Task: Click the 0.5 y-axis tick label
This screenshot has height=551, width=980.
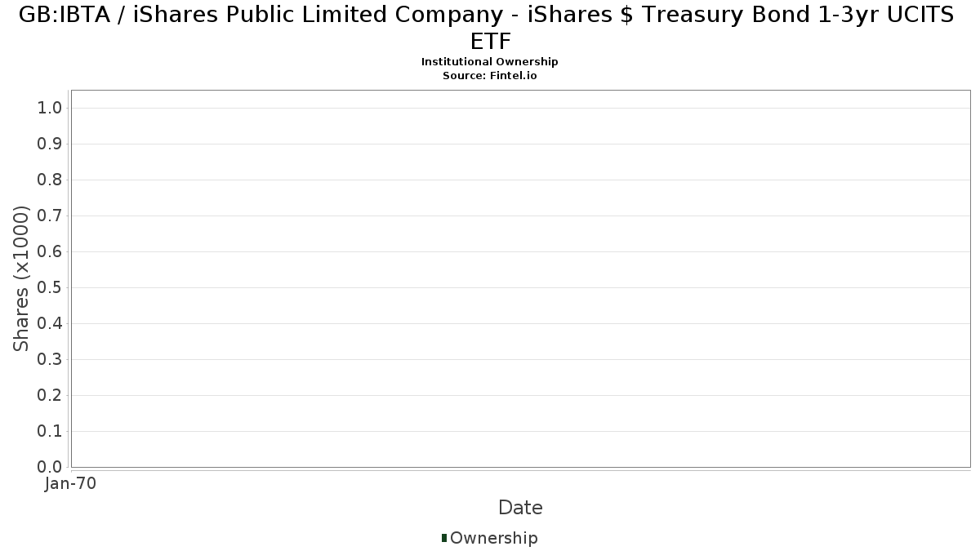Action: coord(51,288)
